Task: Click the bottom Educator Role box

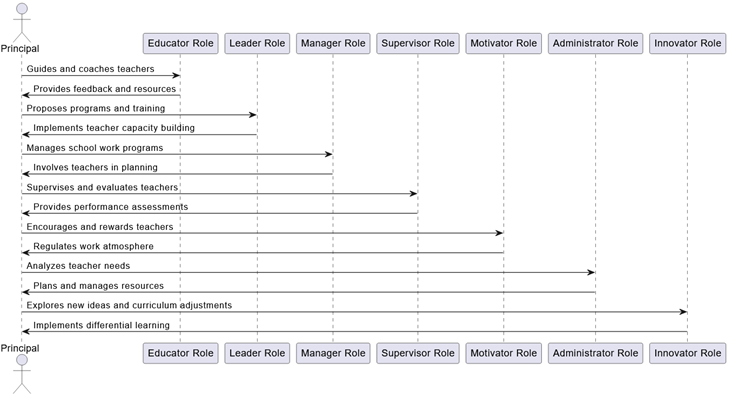Action: click(x=181, y=353)
